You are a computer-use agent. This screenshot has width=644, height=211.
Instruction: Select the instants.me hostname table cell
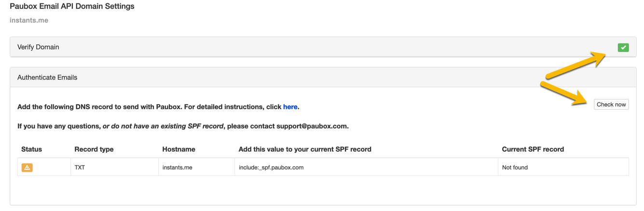177,168
